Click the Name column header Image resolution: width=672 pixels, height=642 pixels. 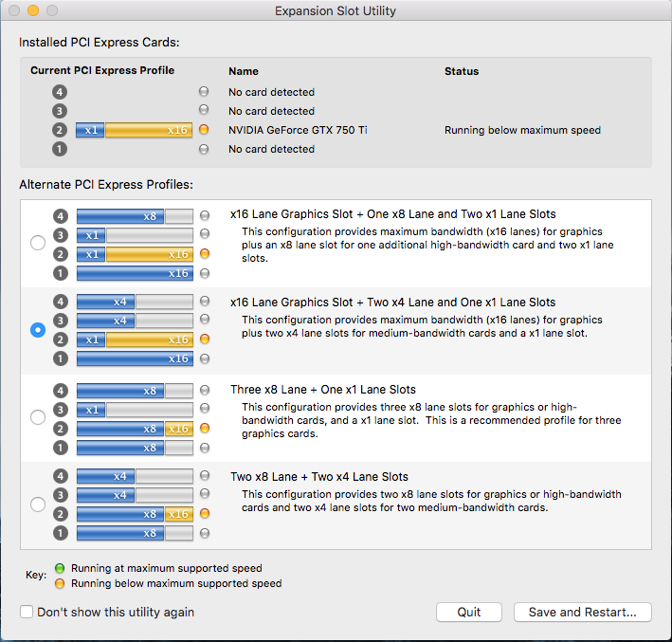click(x=244, y=71)
